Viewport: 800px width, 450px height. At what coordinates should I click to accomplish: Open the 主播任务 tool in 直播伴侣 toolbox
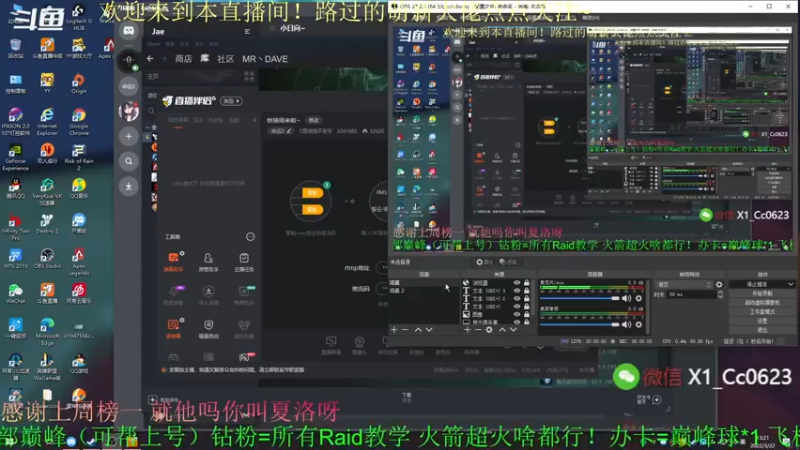[x=244, y=261]
